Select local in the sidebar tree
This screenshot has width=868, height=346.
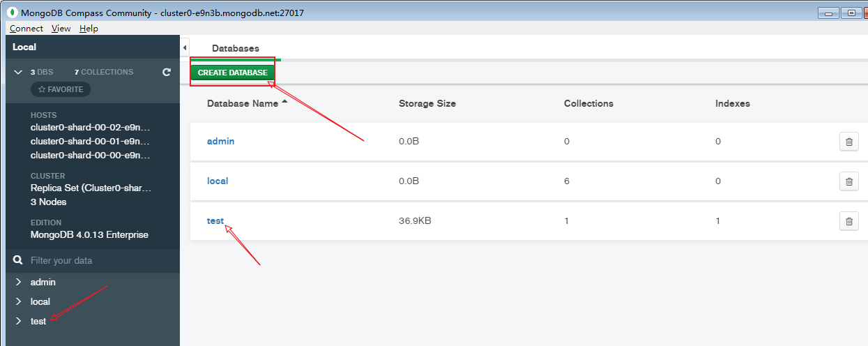(40, 302)
